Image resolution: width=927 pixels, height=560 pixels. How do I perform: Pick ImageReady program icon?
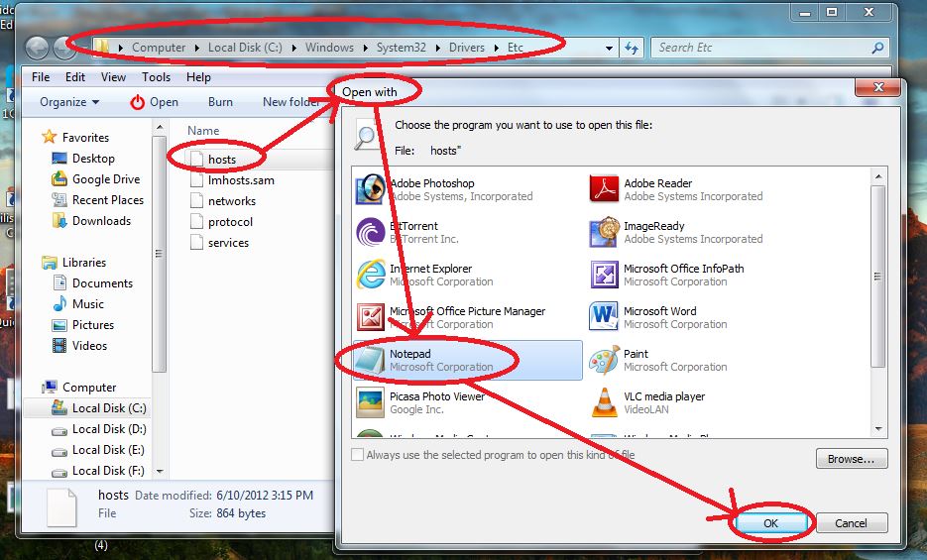click(604, 232)
